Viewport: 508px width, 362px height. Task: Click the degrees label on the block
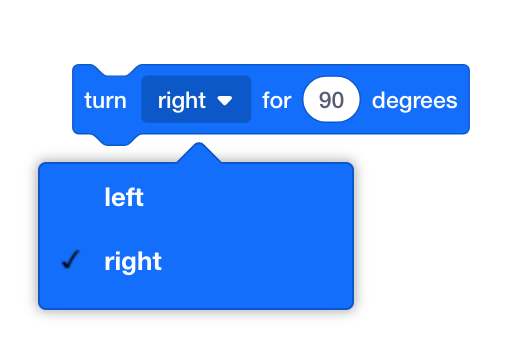pyautogui.click(x=414, y=101)
